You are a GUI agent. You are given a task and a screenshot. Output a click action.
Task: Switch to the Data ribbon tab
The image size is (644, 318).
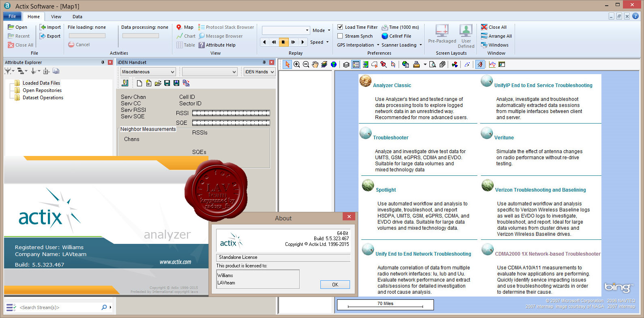click(x=77, y=17)
